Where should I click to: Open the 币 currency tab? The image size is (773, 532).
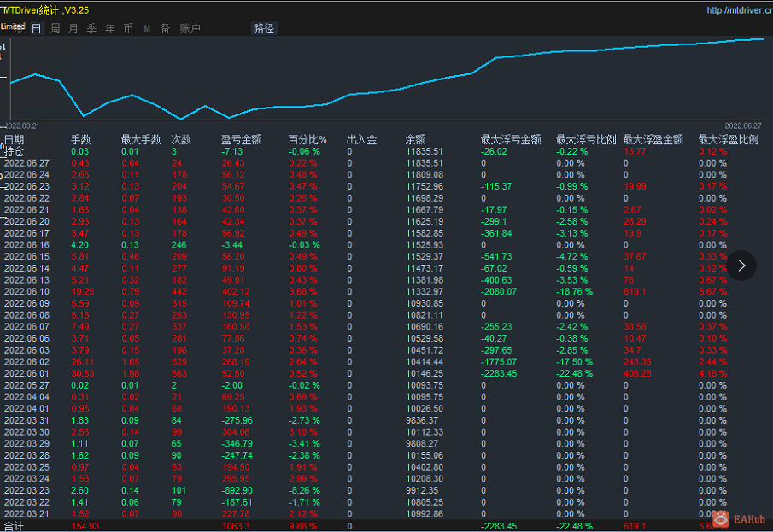tap(128, 28)
